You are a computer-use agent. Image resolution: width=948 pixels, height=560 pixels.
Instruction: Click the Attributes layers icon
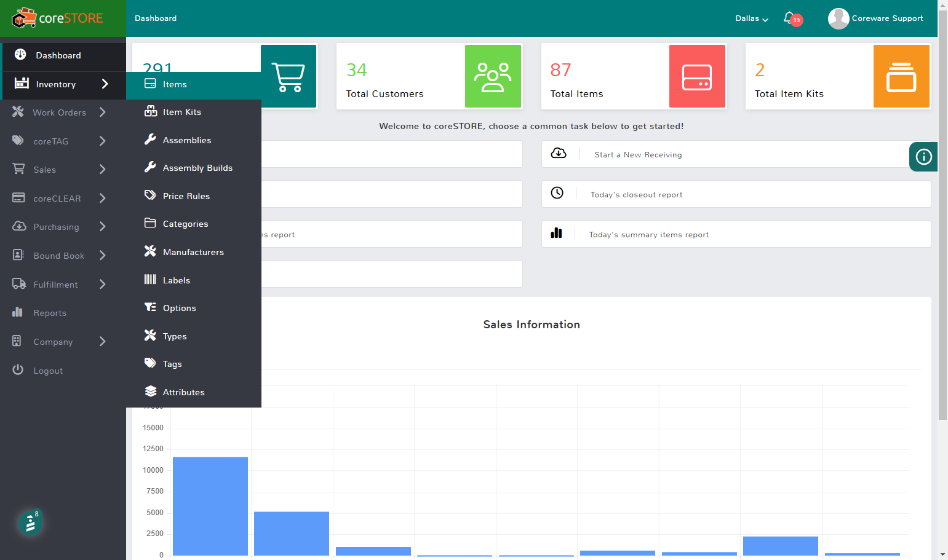click(151, 391)
